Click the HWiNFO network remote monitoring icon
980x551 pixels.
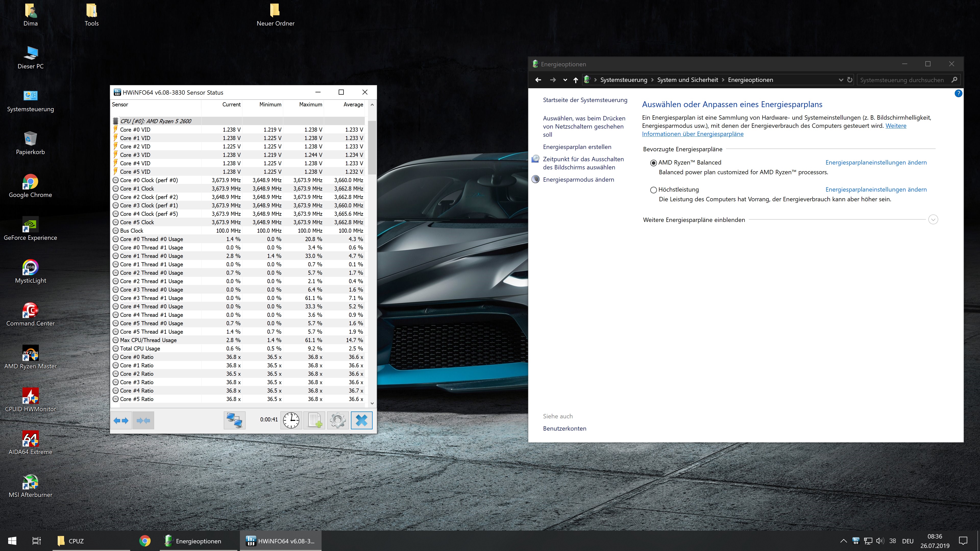234,420
